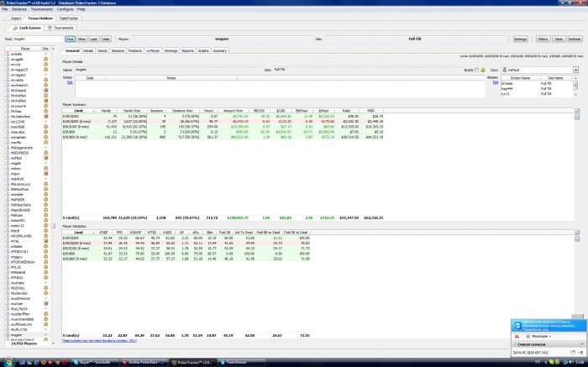This screenshot has width=588, height=367.
Task: Open the Summary tab
Action: click(x=220, y=50)
